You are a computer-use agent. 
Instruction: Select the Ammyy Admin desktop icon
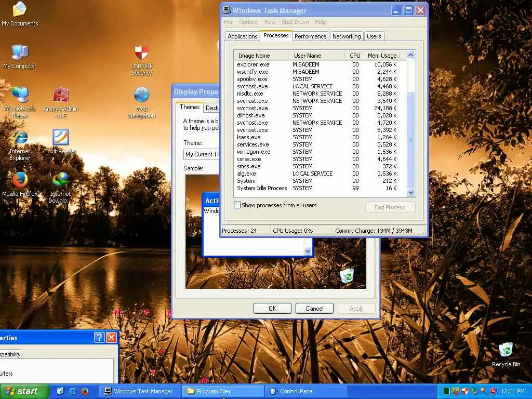pyautogui.click(x=61, y=102)
